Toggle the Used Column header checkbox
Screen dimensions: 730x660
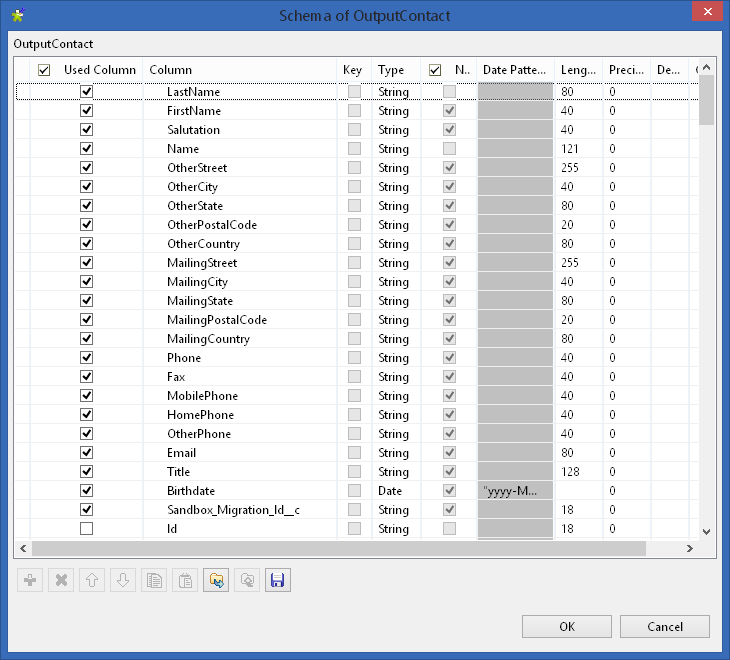click(44, 70)
